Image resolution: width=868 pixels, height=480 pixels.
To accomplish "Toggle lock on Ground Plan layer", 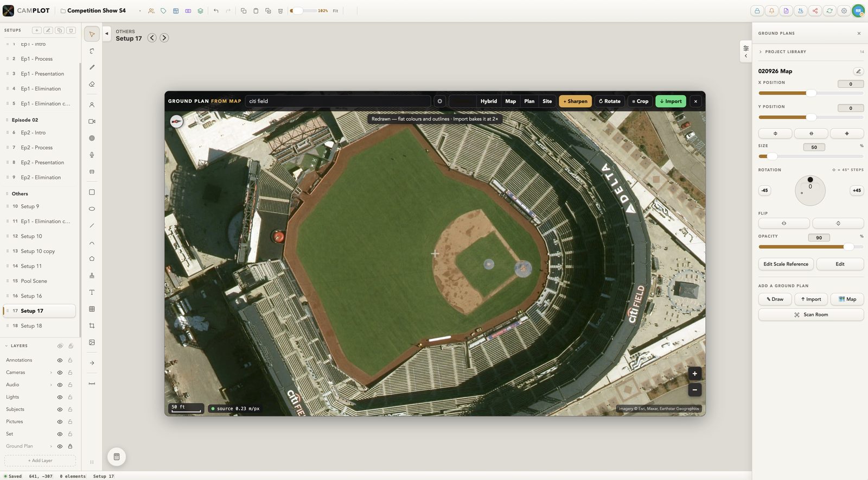I will pyautogui.click(x=70, y=446).
